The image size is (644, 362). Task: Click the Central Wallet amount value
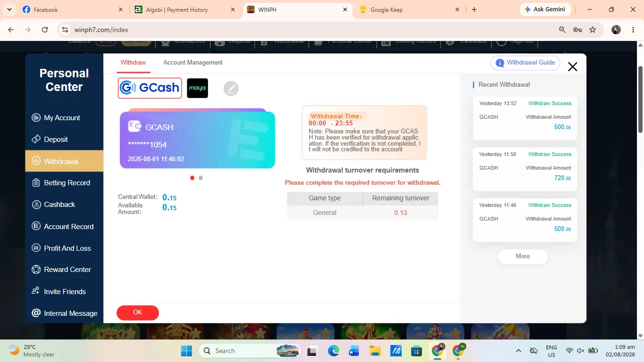pyautogui.click(x=169, y=197)
